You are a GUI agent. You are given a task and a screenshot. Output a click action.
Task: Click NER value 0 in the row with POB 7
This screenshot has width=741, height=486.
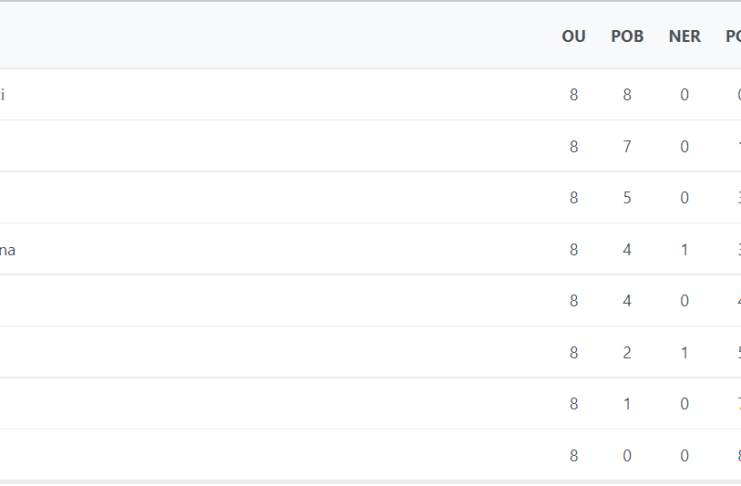[x=684, y=147]
